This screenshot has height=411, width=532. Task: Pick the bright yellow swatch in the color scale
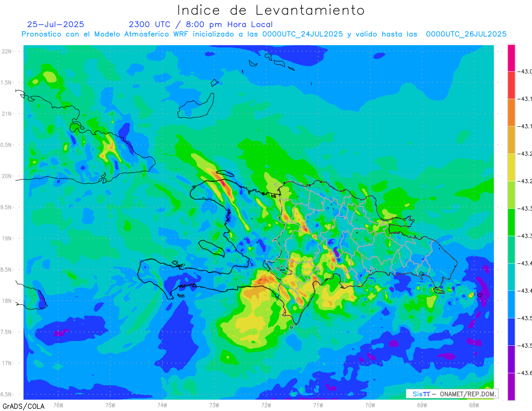(x=511, y=168)
